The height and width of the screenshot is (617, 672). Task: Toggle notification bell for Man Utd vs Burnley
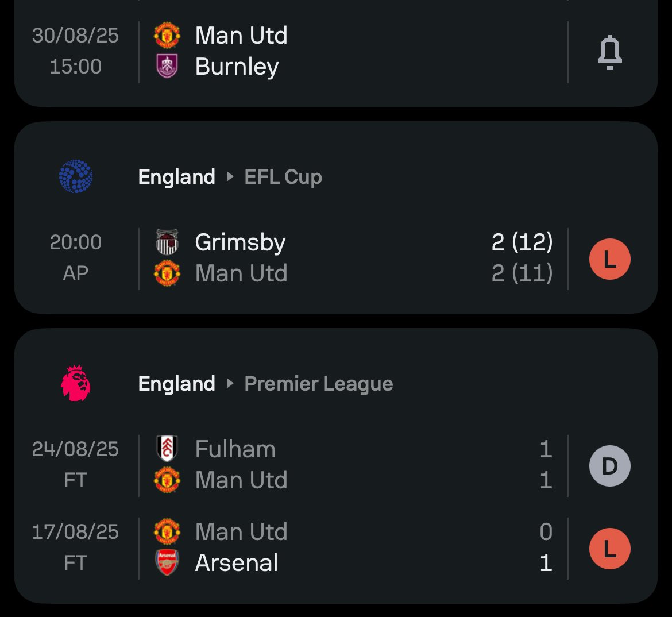pos(609,52)
